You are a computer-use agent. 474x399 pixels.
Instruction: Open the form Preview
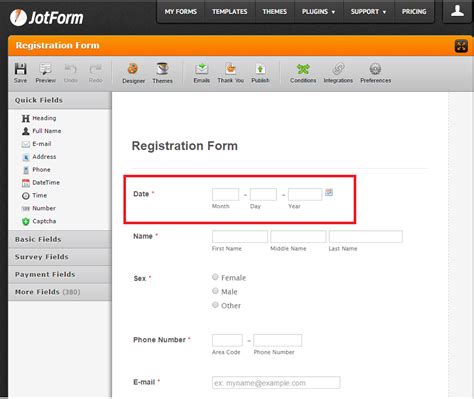[x=46, y=73]
